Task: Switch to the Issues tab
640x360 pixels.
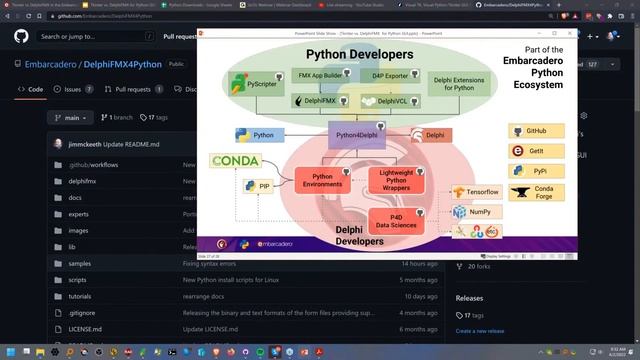Action: 73,89
